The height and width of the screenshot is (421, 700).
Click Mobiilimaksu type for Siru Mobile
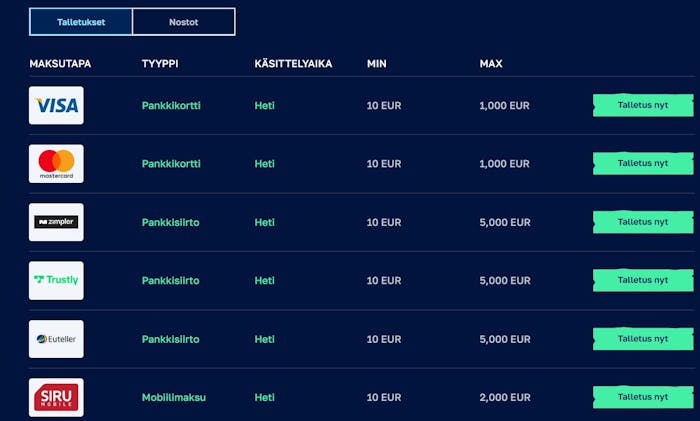174,397
